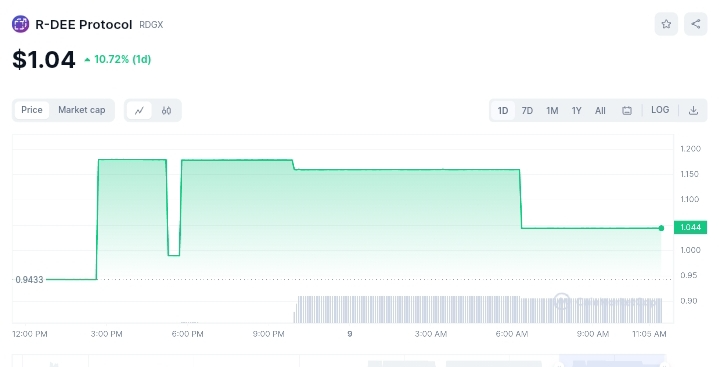Select the Price view toggle
This screenshot has height=367, width=719.
point(32,110)
